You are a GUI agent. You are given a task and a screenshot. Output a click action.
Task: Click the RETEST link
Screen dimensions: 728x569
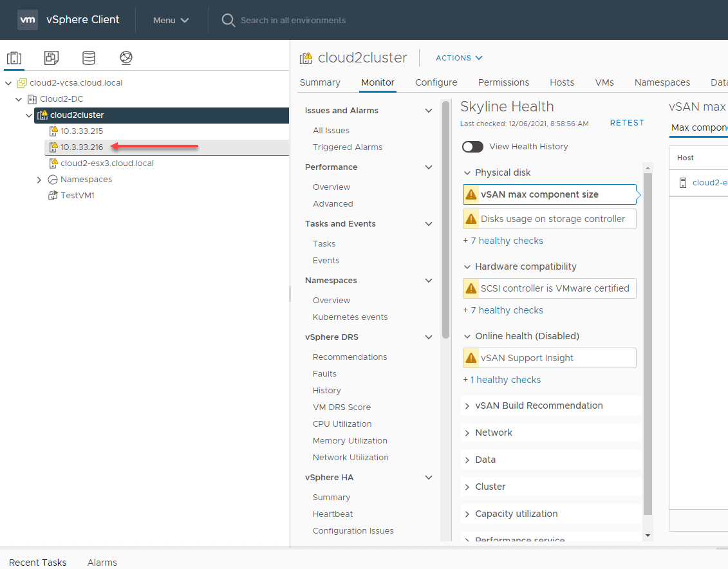626,123
